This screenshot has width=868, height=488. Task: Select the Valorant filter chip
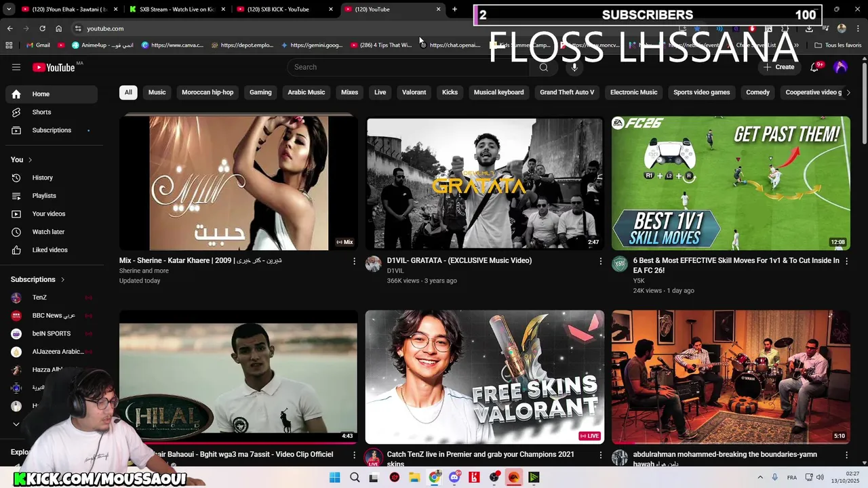(414, 92)
